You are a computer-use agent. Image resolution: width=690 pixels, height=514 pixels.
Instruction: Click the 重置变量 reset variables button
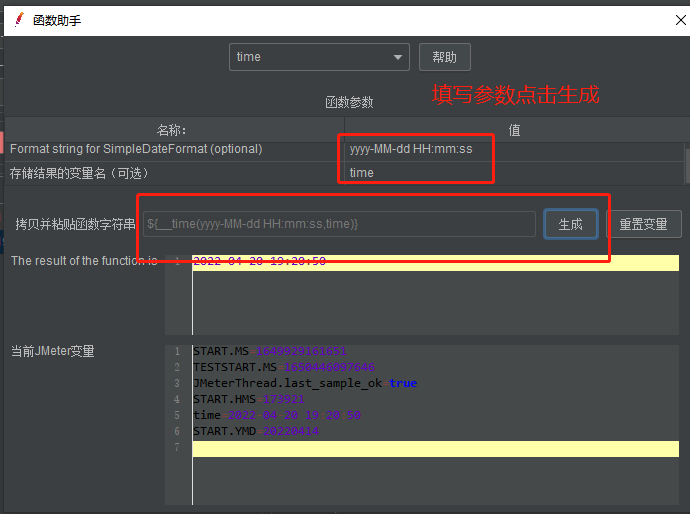(643, 224)
